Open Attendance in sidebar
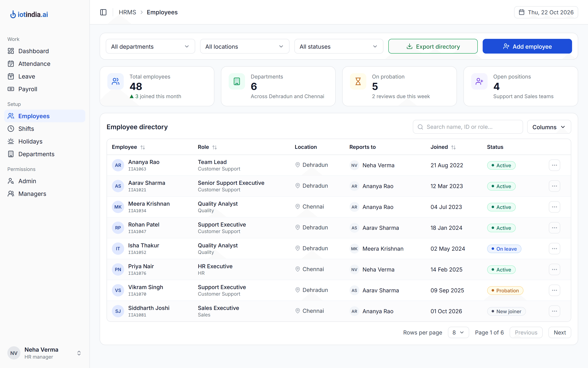 (x=45, y=64)
